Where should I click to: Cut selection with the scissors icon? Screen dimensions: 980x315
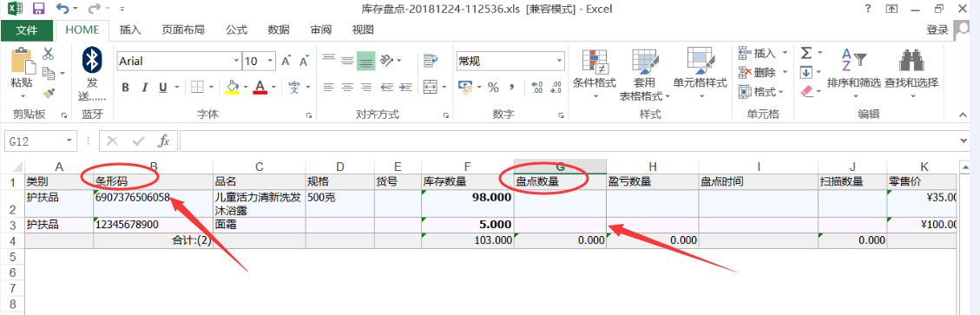[x=48, y=55]
